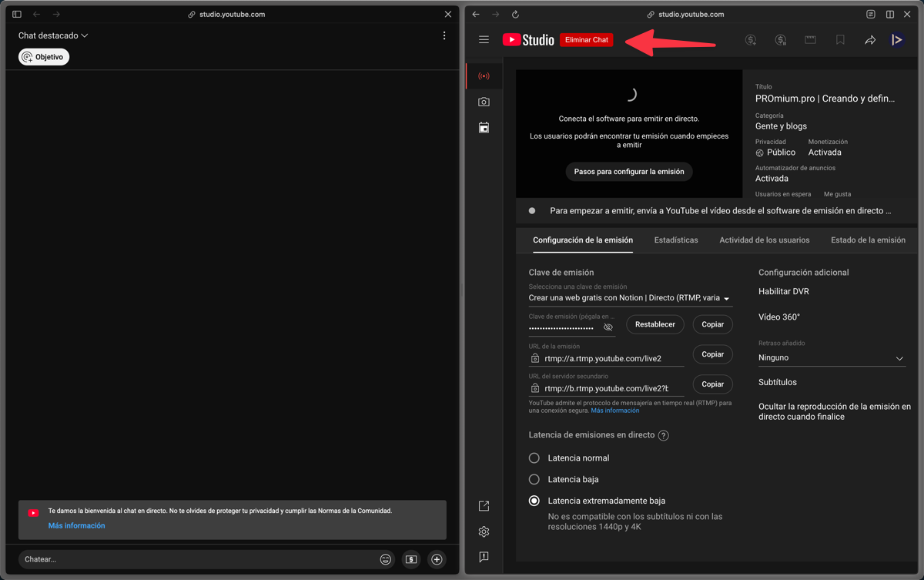Go back in the right browser window
924x580 pixels.
[476, 14]
